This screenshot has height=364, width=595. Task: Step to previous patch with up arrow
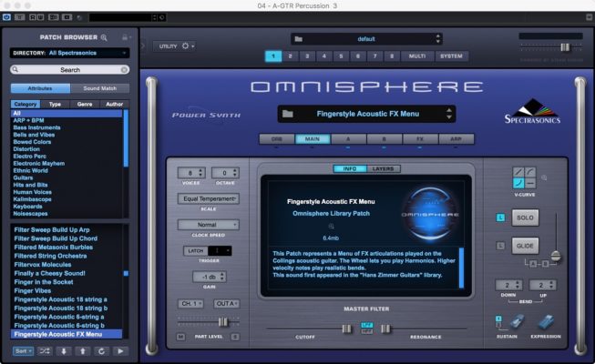[x=82, y=351]
